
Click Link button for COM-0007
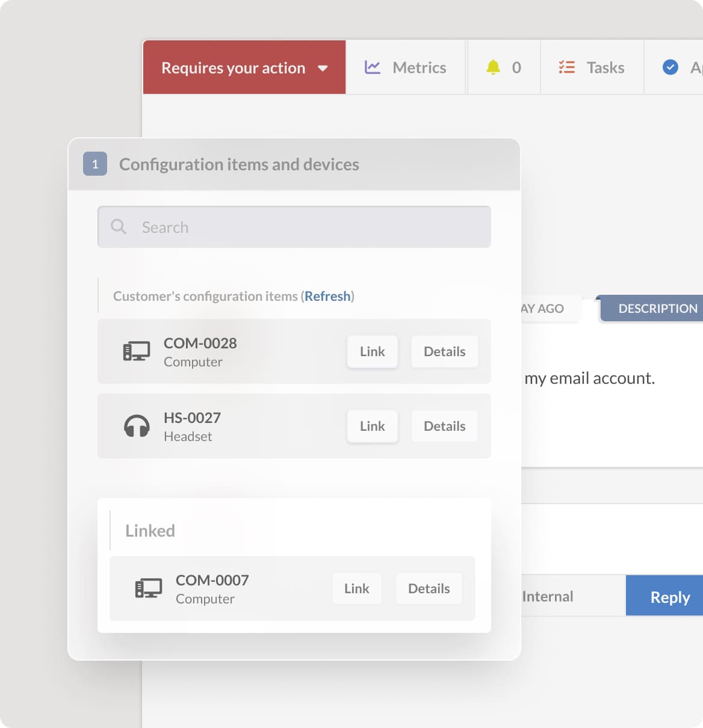[357, 588]
